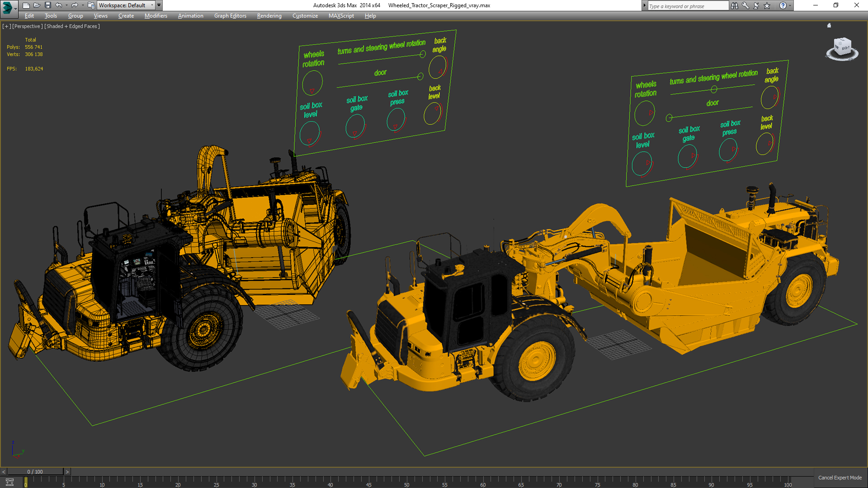Open the Modifiers menu
Image resolution: width=868 pixels, height=488 pixels.
[x=156, y=16]
